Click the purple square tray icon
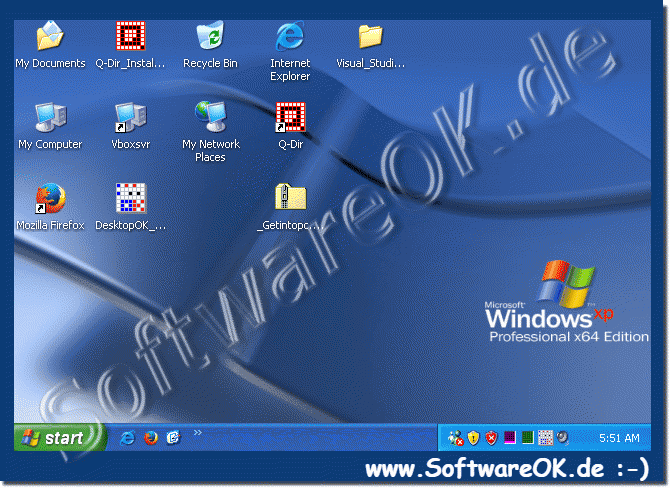The image size is (670, 488). 510,438
